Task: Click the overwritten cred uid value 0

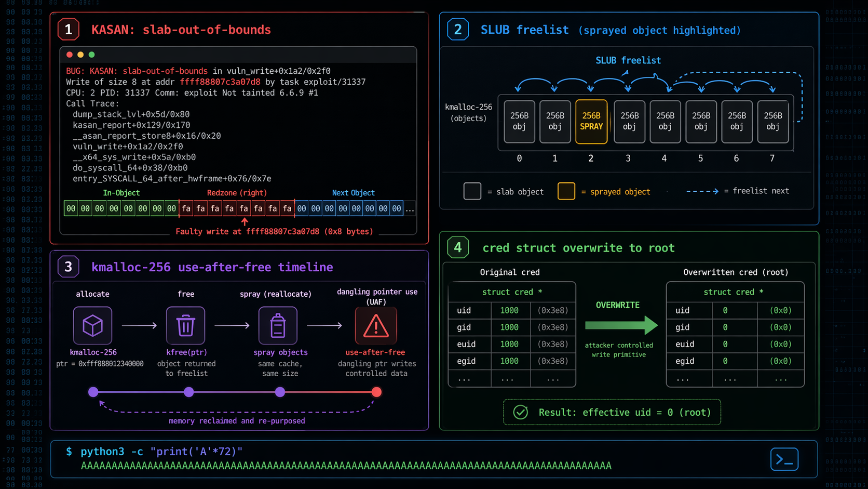Action: 725,310
